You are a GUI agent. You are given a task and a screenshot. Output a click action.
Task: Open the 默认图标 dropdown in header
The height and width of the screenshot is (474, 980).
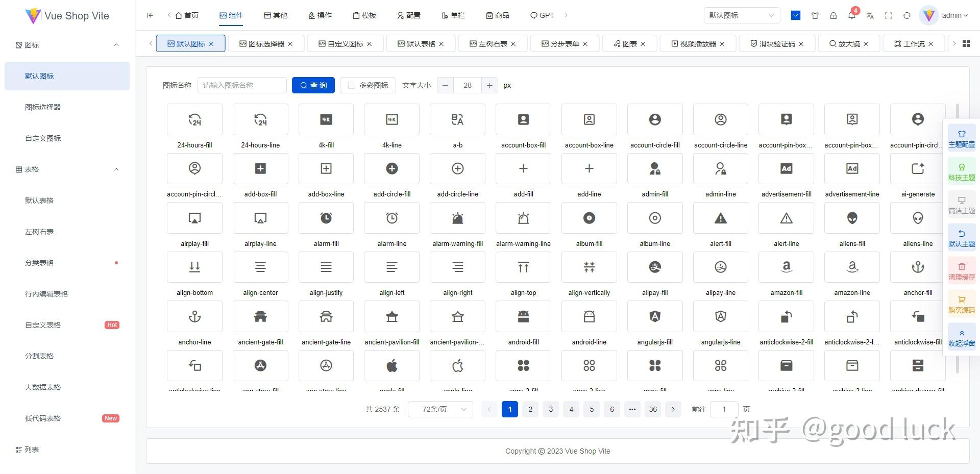pos(742,15)
